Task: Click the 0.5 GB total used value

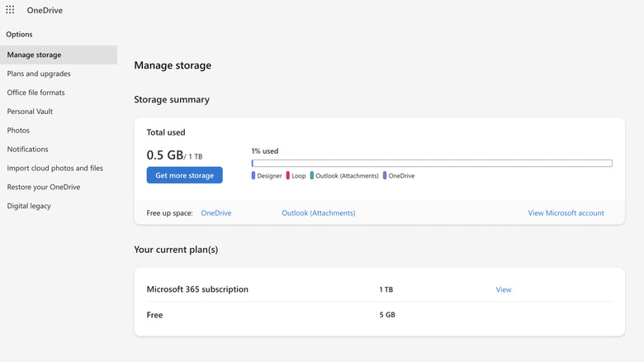Action: [164, 155]
